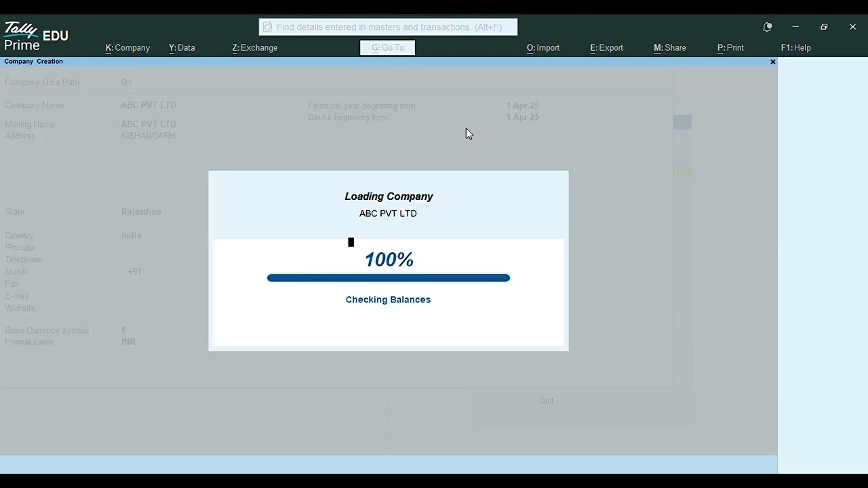Open the F1: Help menu
The height and width of the screenshot is (488, 868).
pyautogui.click(x=796, y=48)
